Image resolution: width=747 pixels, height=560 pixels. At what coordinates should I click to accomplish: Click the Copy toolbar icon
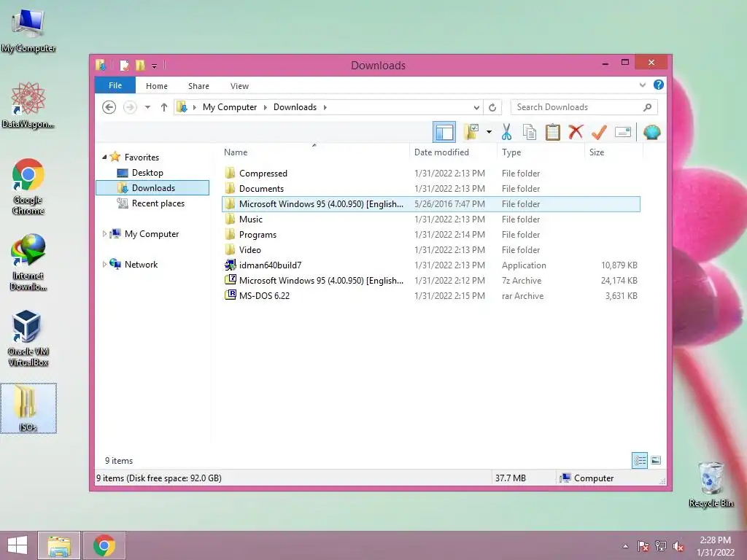point(530,133)
